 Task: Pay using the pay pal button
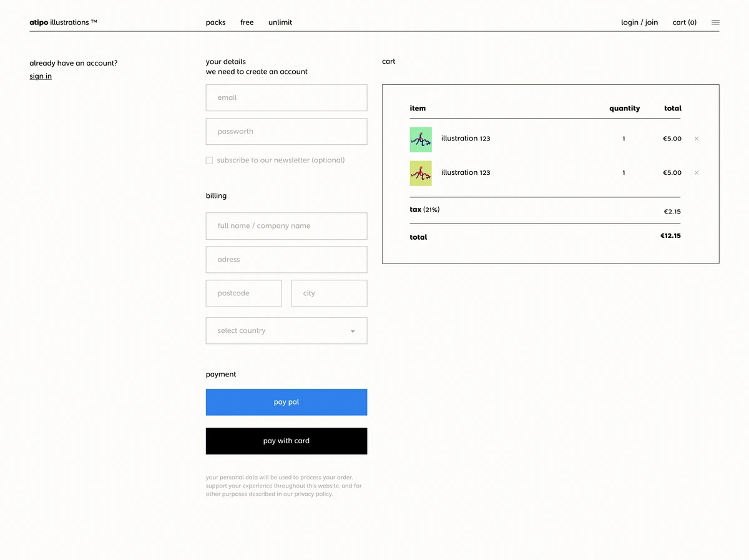point(286,402)
